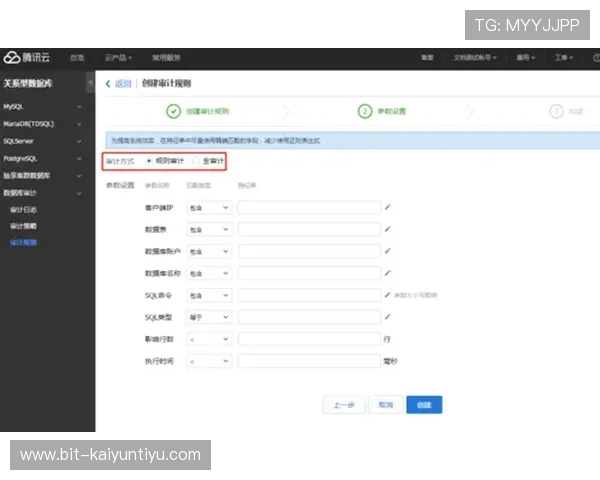The image size is (600, 480).
Task: Click the Tencent Cloud logo icon
Action: point(11,58)
